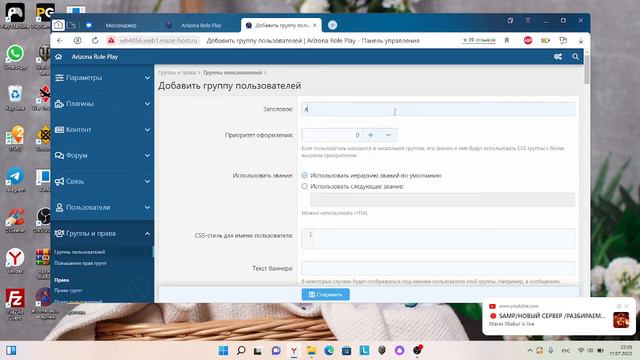Click the Приоритет оформления number field

pyautogui.click(x=331, y=135)
